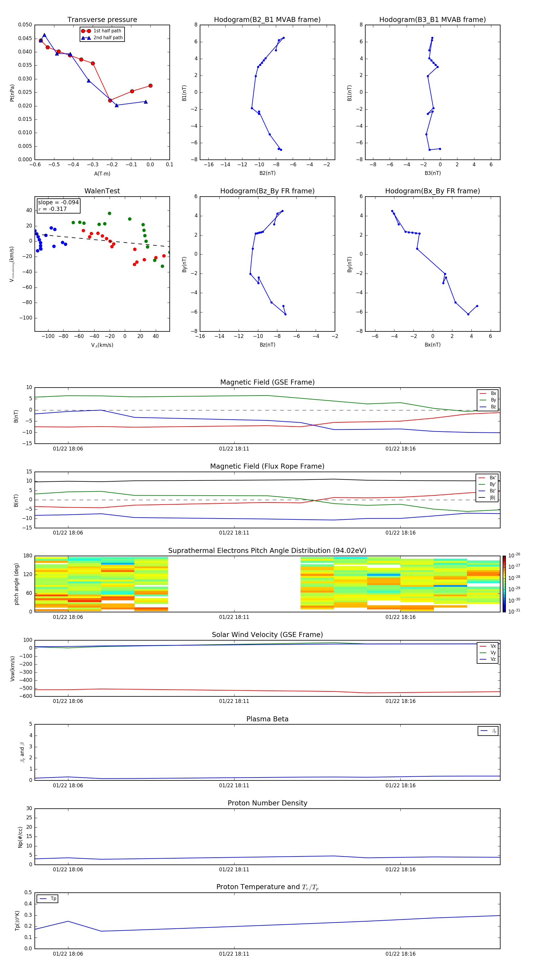Click '01/22 18:16' tick under GSE magnetic field
Image resolution: width=535 pixels, height=980 pixels.
click(400, 449)
